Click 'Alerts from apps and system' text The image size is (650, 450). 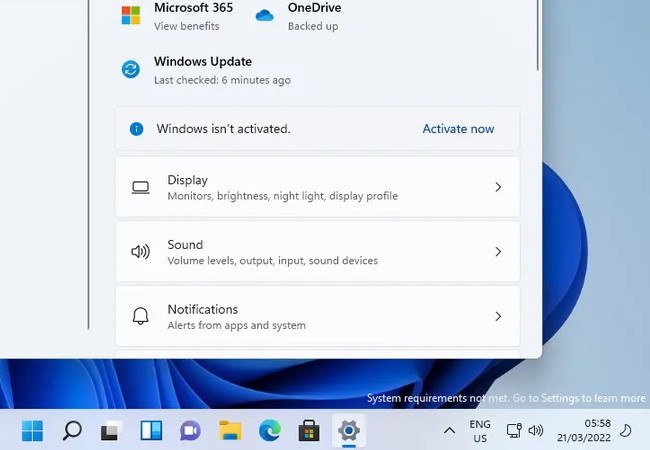tap(237, 325)
